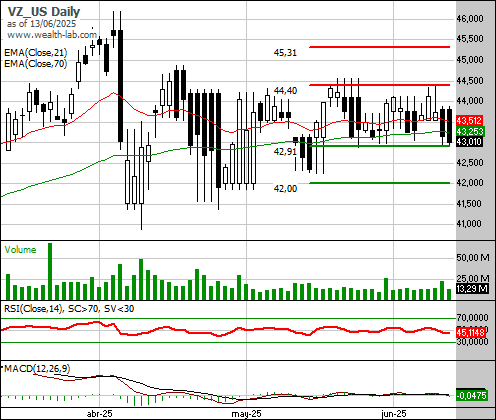Open the www.wealth-lab.com link text

52,35
